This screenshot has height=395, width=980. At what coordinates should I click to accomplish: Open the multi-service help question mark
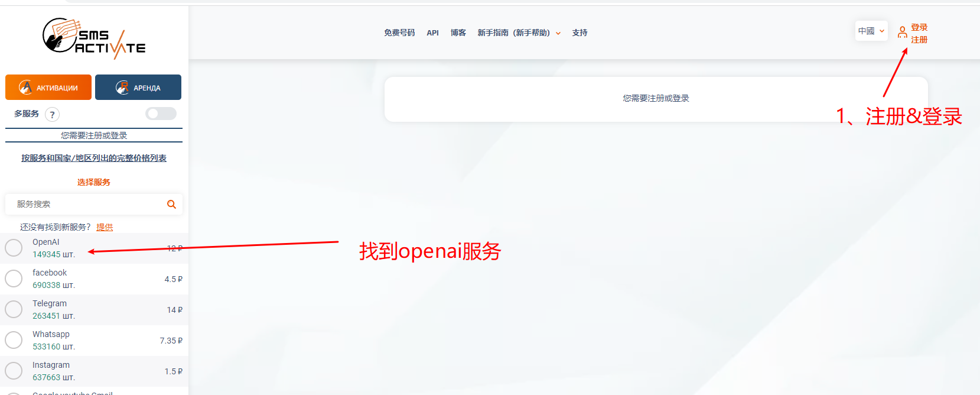tap(52, 115)
